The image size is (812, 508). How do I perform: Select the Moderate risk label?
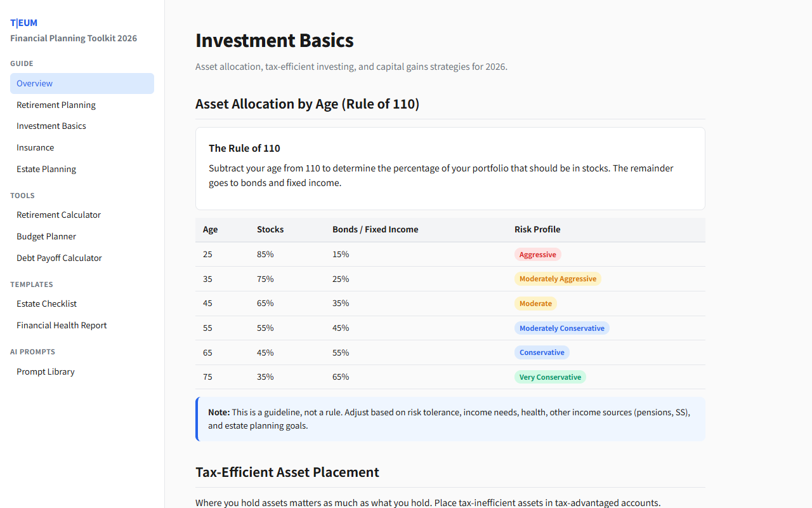[535, 303]
